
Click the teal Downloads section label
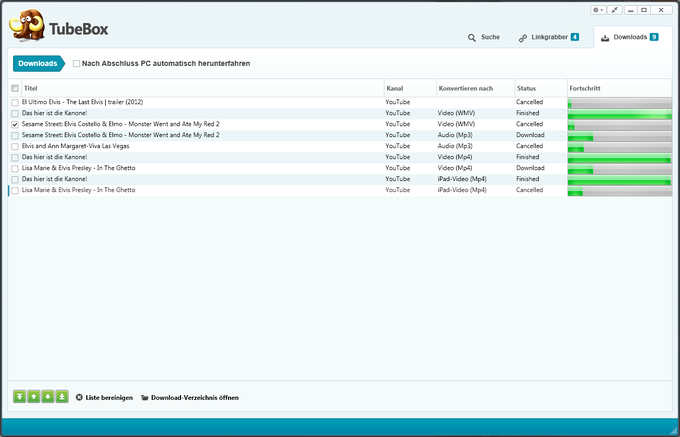(x=38, y=63)
